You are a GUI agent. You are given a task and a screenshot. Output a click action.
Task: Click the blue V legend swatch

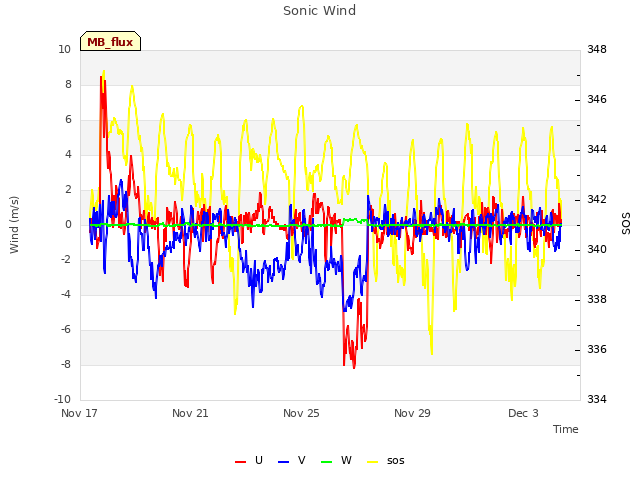pos(283,462)
